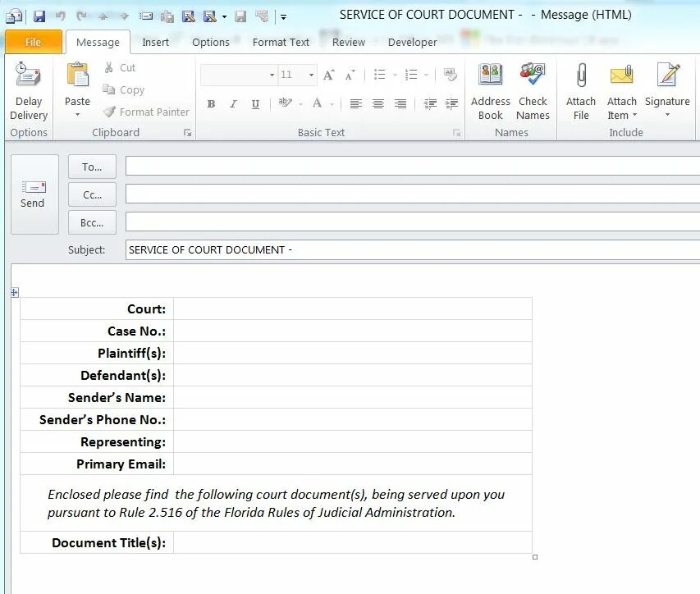Open the Address Book
The height and width of the screenshot is (594, 700).
point(490,92)
